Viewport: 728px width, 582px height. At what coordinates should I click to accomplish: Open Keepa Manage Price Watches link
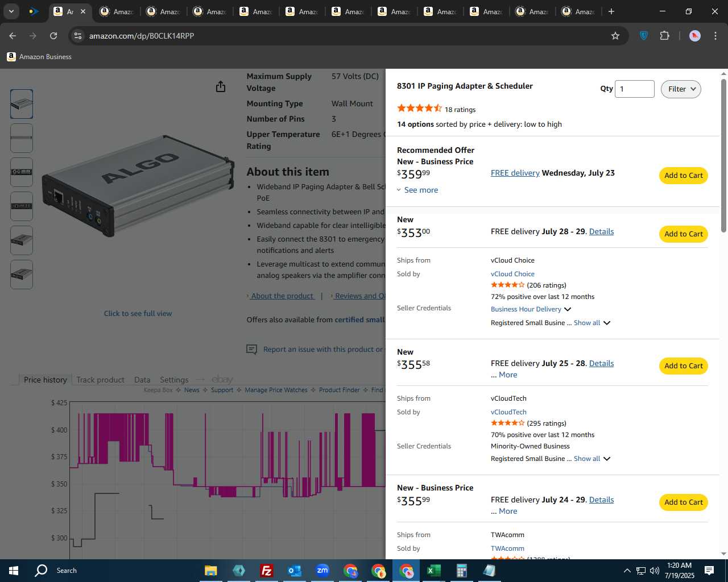click(x=276, y=390)
